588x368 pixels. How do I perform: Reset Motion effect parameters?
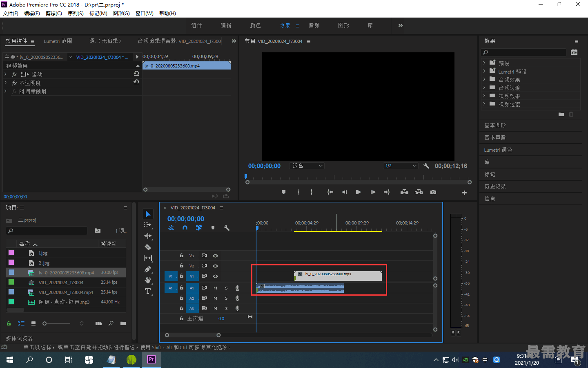click(x=136, y=74)
